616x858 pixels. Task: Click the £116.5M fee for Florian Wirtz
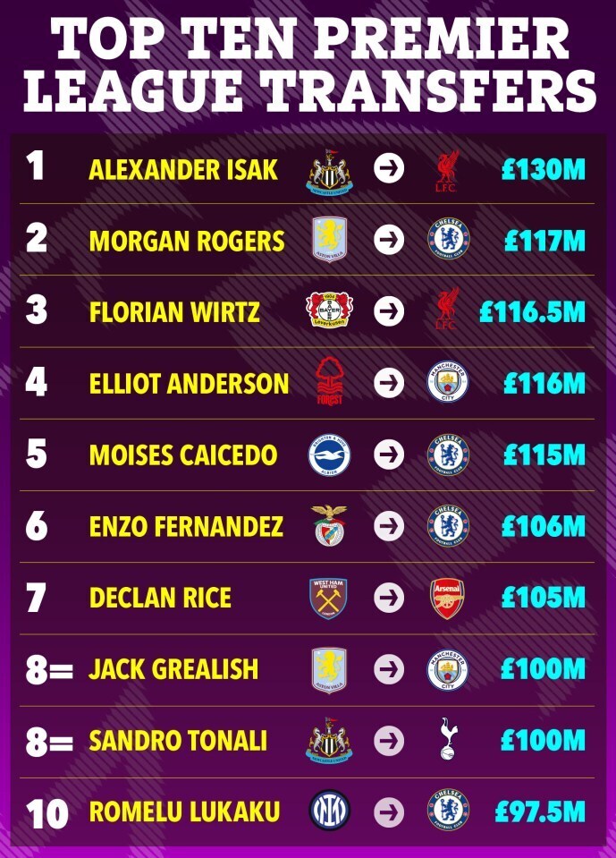point(532,311)
